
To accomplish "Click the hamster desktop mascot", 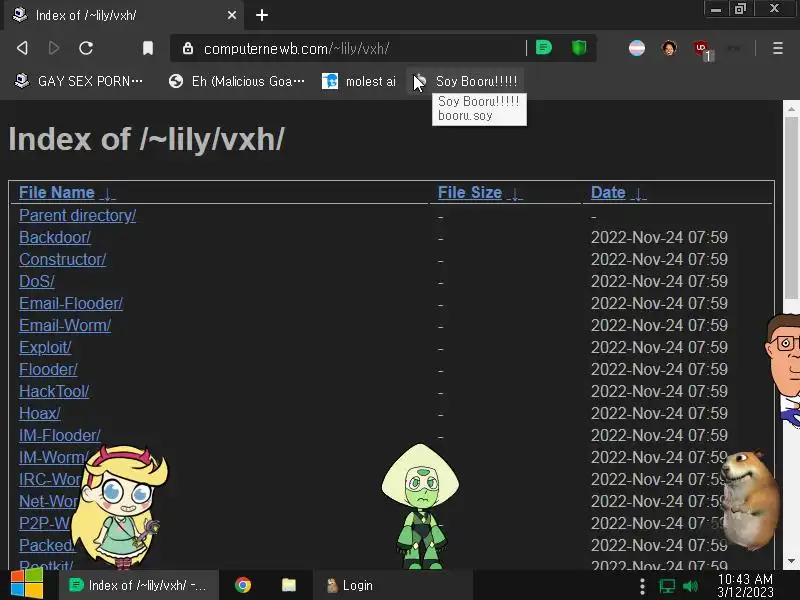I will click(750, 499).
